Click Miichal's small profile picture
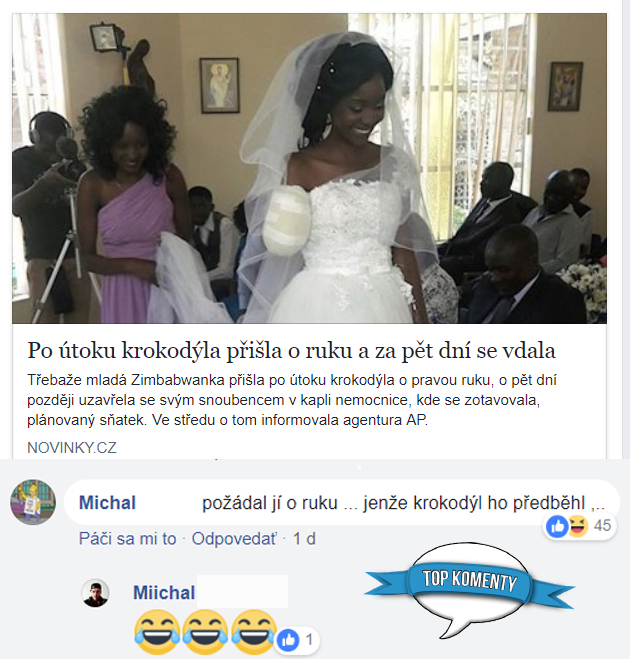The image size is (630, 659). click(95, 593)
